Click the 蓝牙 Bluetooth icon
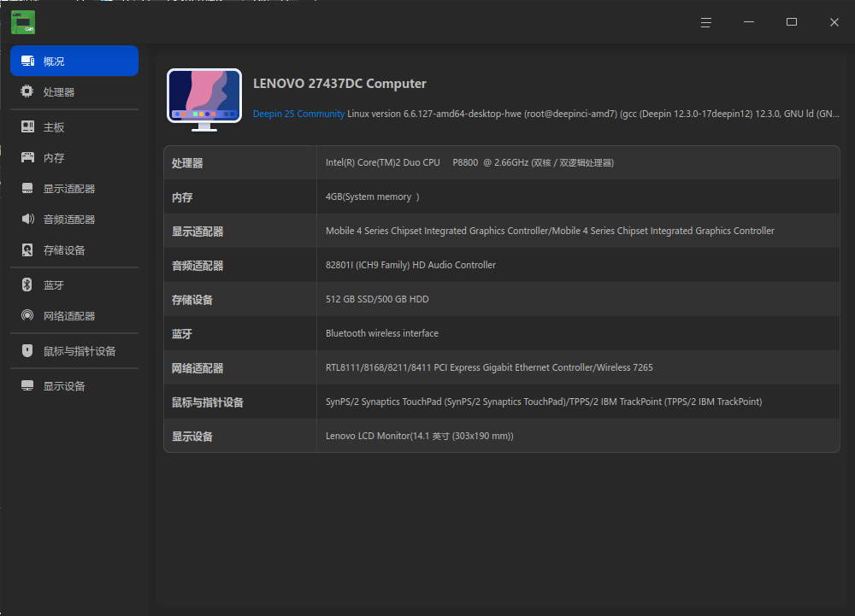This screenshot has height=616, width=855. 27,285
